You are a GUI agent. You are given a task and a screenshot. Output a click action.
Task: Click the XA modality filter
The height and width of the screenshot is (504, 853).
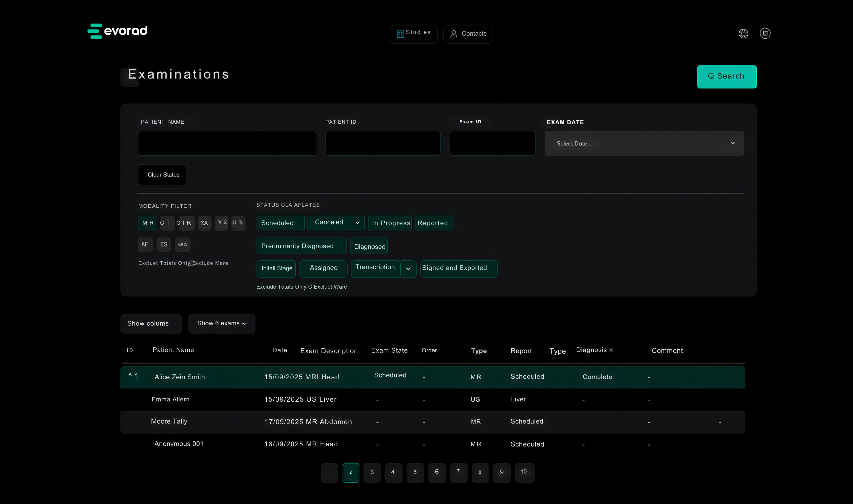[204, 223]
